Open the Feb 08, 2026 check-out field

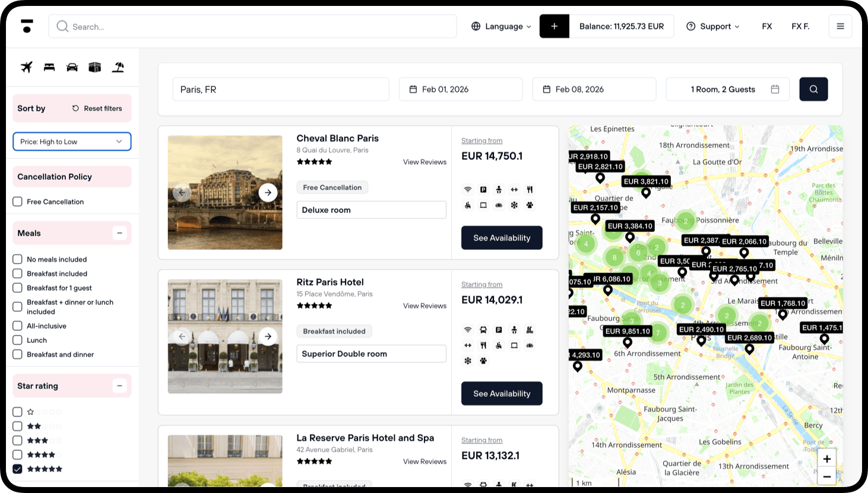pyautogui.click(x=594, y=89)
